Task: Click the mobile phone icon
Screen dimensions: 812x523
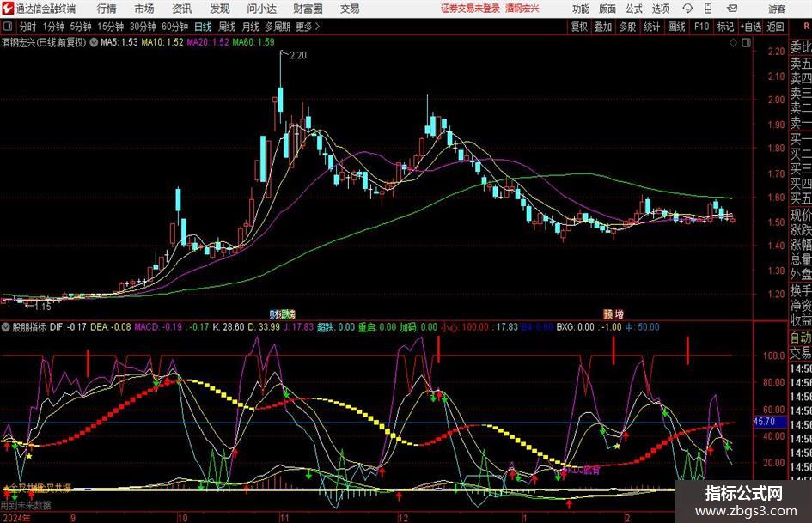Action: [708, 9]
